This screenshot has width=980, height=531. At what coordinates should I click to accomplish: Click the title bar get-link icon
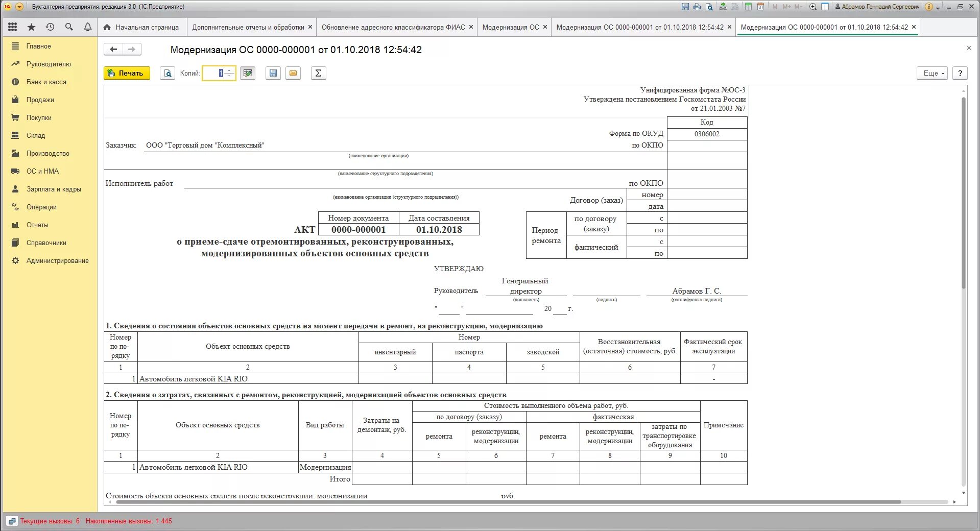point(723,7)
